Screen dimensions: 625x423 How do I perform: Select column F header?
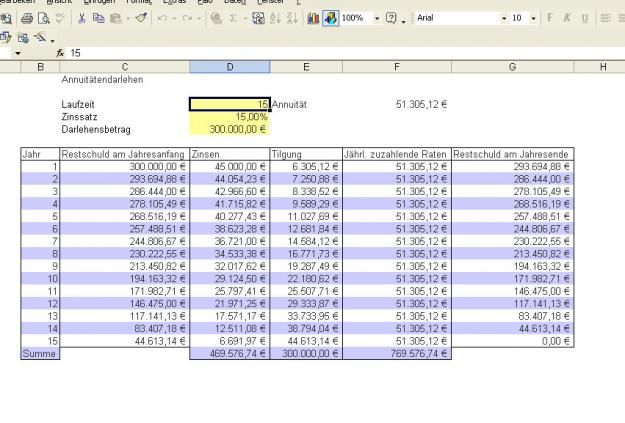[x=397, y=66]
